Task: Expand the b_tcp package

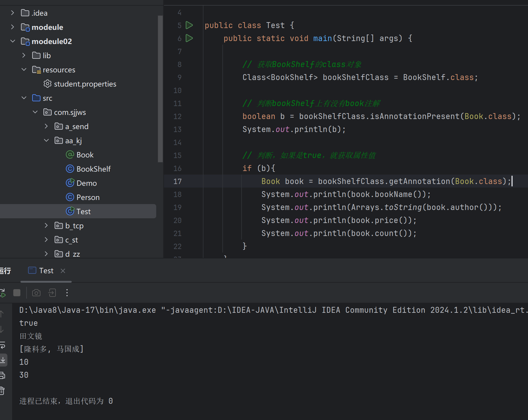Action: coord(46,226)
